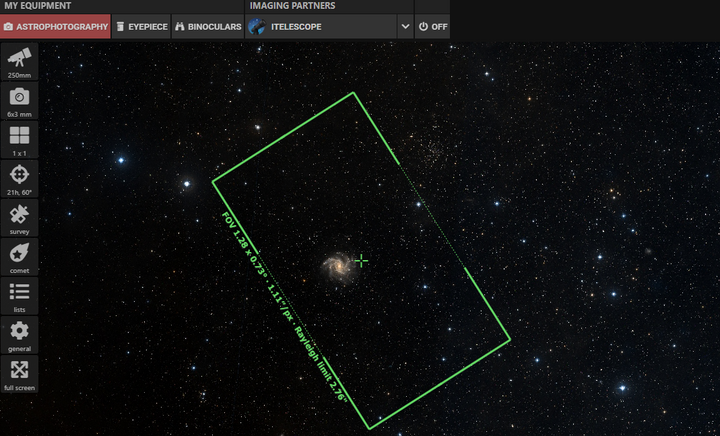Viewport: 720px width, 436px height.
Task: Enter full screen mode
Action: [19, 374]
